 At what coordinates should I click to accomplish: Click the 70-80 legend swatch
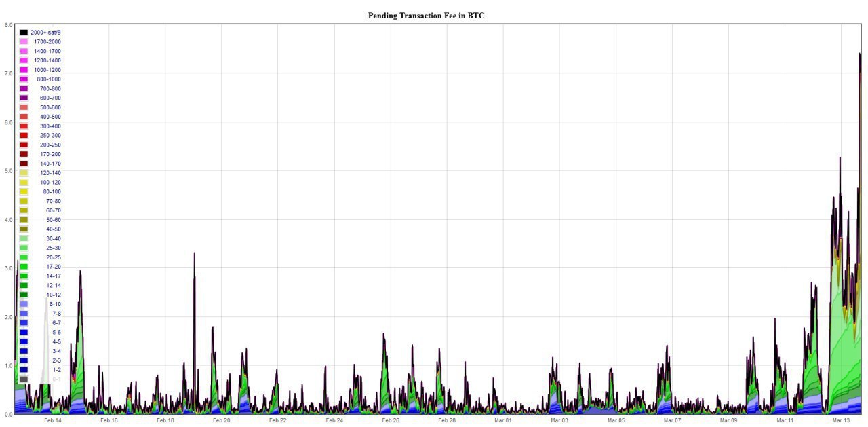24,201
